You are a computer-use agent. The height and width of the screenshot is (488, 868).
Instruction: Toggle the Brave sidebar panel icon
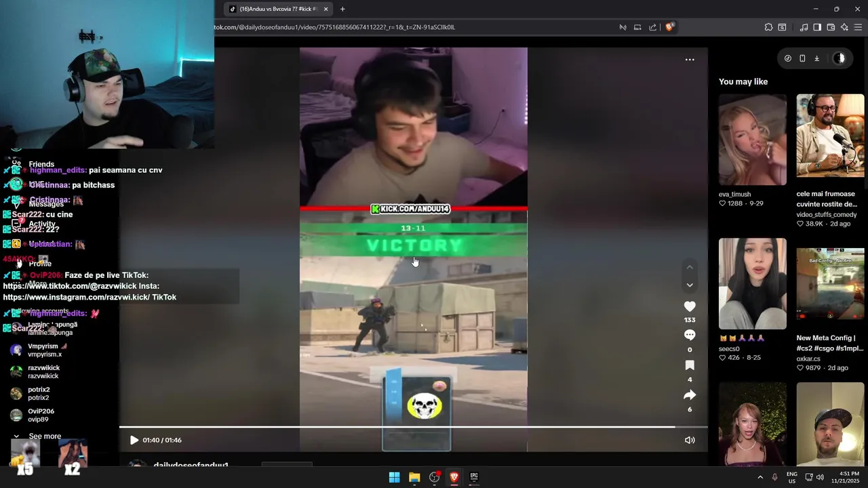[x=817, y=27]
